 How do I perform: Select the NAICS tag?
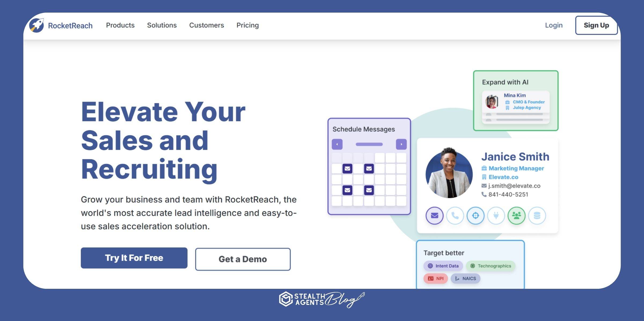pyautogui.click(x=466, y=278)
